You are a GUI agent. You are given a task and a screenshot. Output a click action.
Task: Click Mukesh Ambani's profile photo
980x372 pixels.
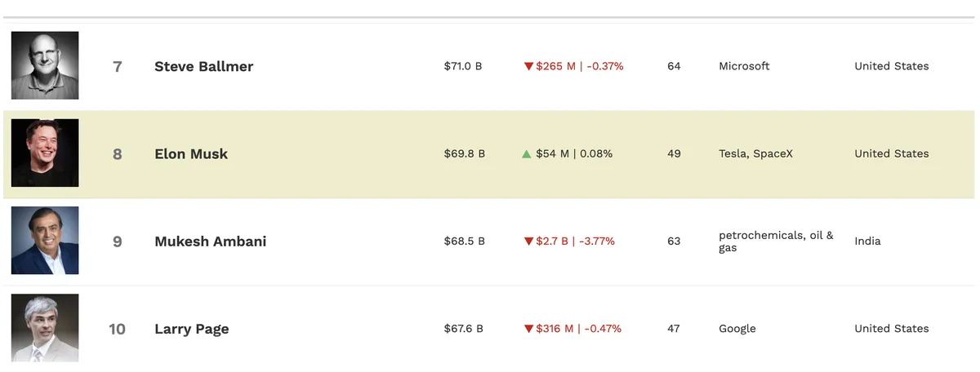pos(45,241)
